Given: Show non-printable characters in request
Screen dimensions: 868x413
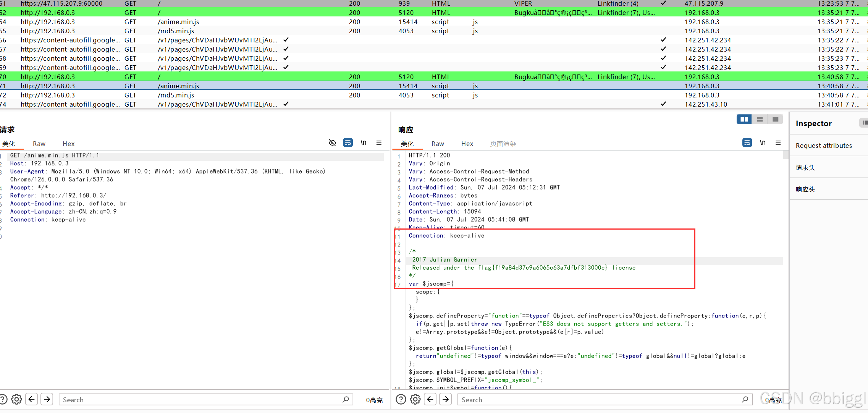Looking at the screenshot, I should [x=364, y=143].
